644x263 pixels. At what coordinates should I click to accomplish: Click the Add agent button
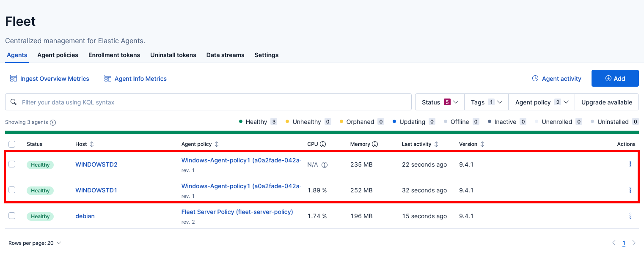click(x=615, y=78)
